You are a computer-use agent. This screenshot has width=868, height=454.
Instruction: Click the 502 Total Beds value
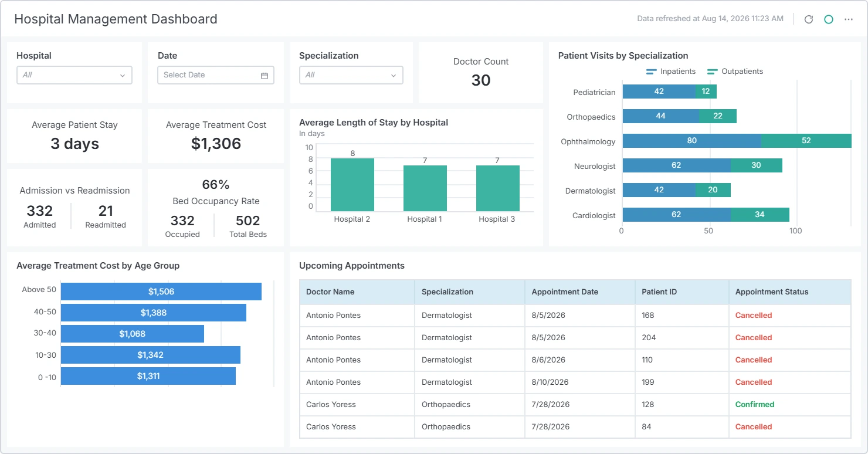coord(248,221)
